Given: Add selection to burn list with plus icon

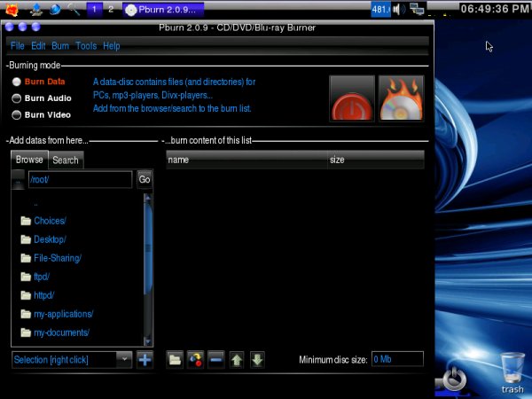Looking at the screenshot, I should coord(145,359).
